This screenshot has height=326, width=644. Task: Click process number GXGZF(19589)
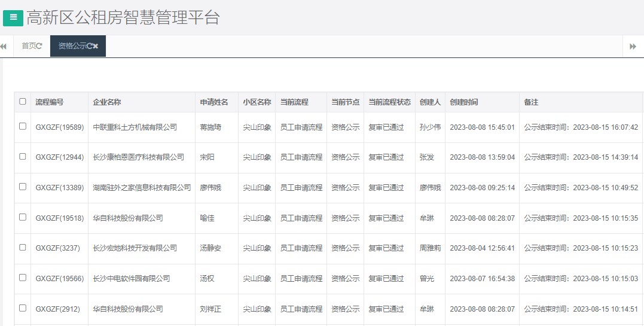tap(60, 127)
